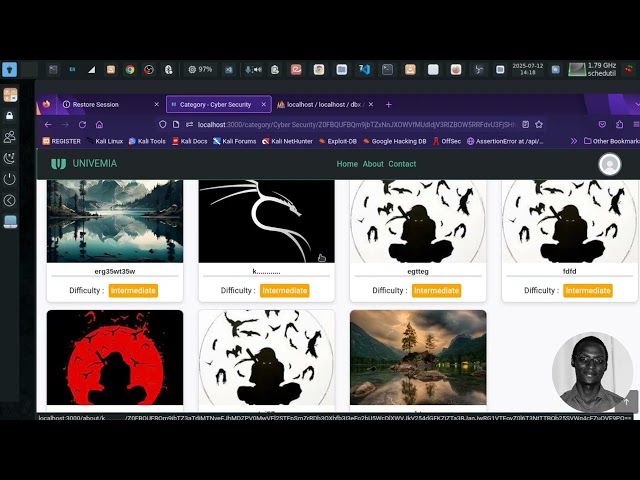Click the scroll-to-top arrow button
The height and width of the screenshot is (480, 640).
(x=627, y=402)
